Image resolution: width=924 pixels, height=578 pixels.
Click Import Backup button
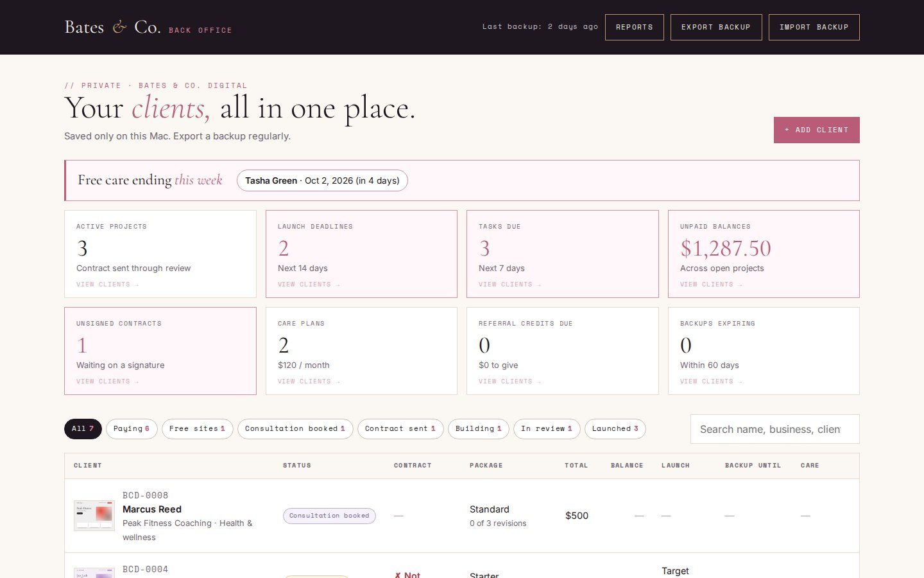814,27
